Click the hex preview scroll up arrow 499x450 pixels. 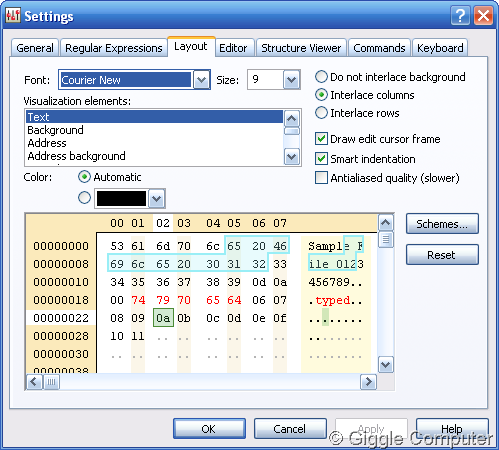coord(386,222)
